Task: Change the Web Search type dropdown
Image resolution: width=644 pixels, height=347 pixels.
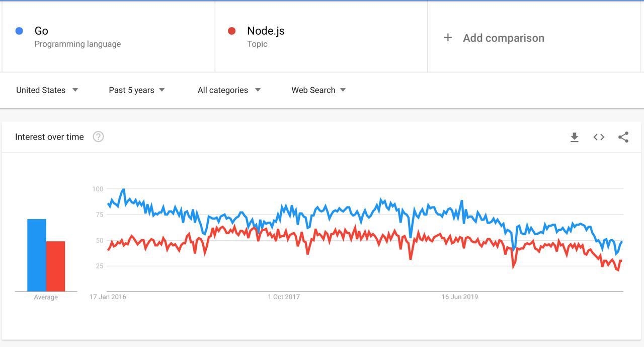Action: tap(318, 90)
